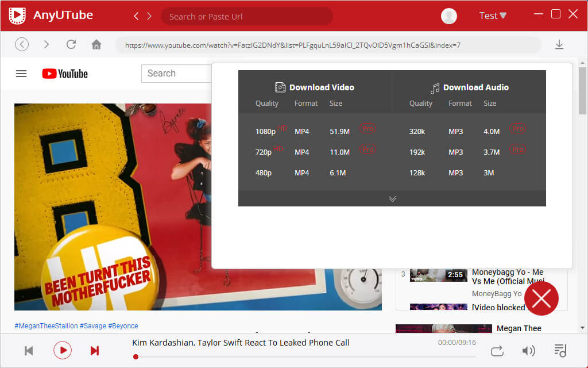Click the Download Video header icon
Screen dimensions: 588x368
click(280, 87)
